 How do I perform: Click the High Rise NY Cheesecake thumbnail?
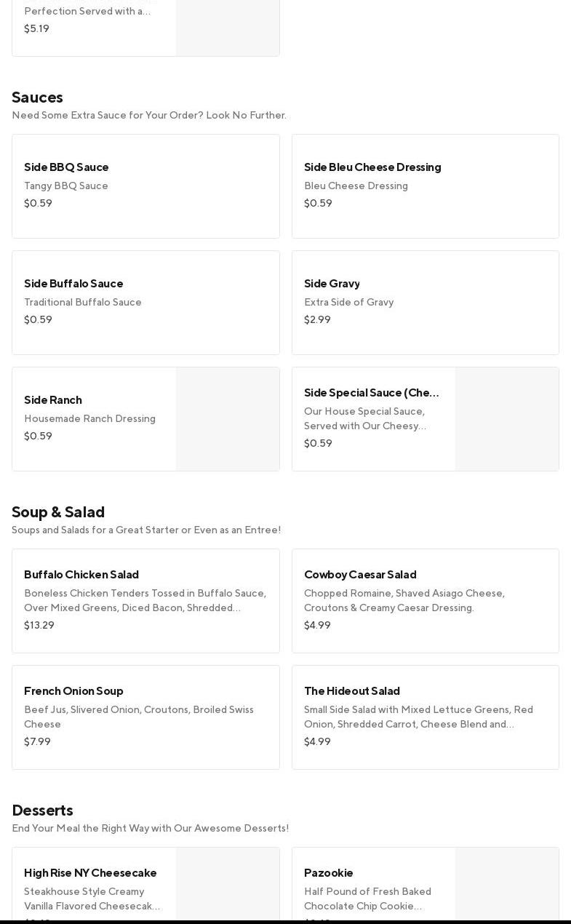pyautogui.click(x=228, y=885)
